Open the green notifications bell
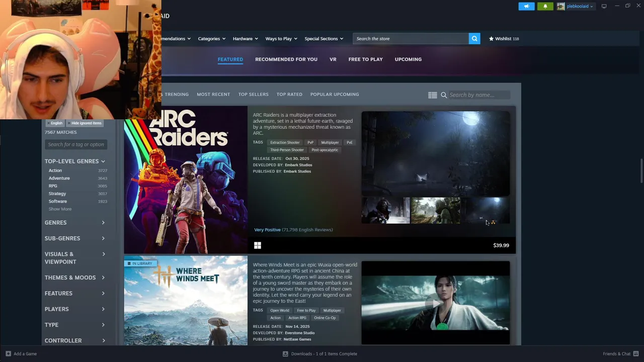Screen dimensions: 644x362 pyautogui.click(x=545, y=6)
